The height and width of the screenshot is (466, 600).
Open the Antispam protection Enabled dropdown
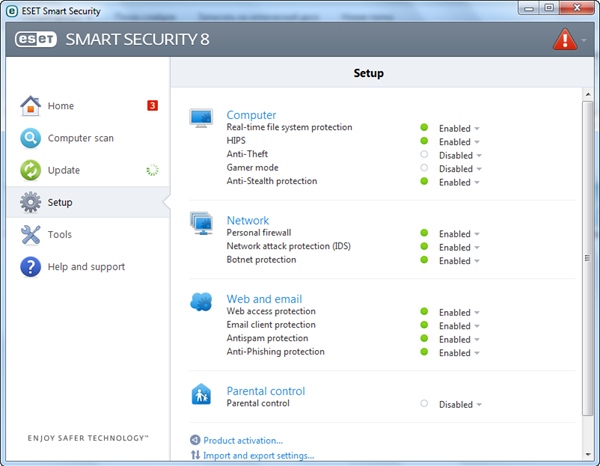click(459, 339)
